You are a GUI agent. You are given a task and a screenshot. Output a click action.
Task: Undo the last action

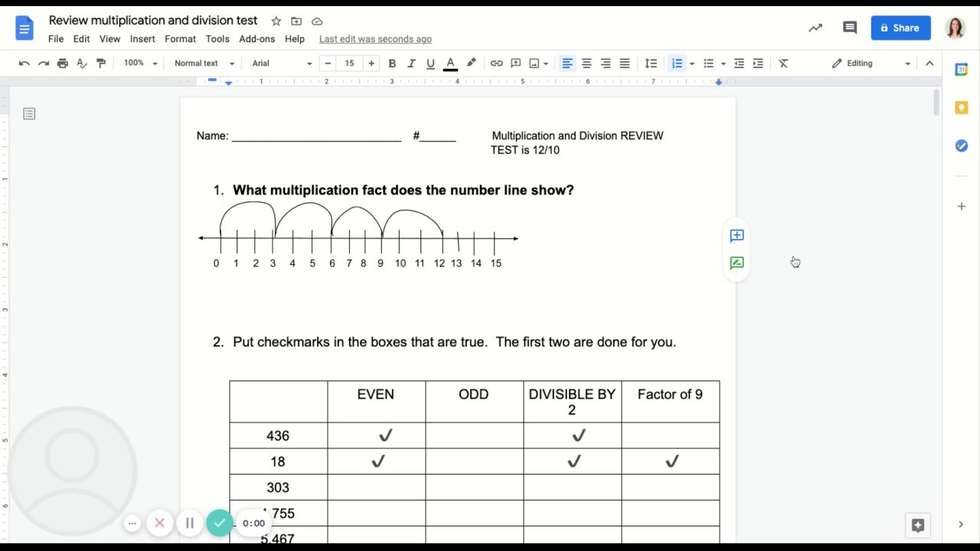click(x=24, y=64)
